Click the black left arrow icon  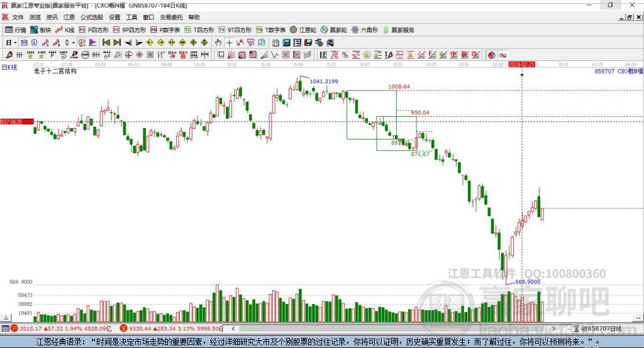[128, 43]
